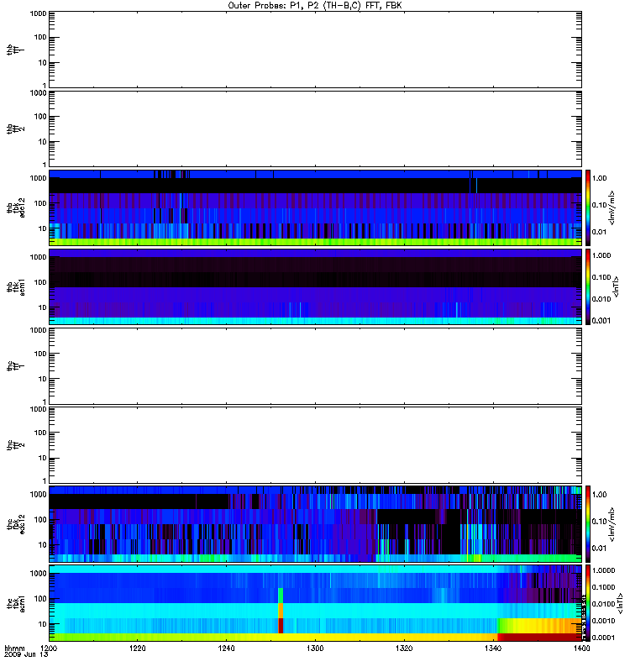Select the empty thb fff 2 panel
Image resolution: width=630 pixels, height=672 pixels.
[x=315, y=129]
